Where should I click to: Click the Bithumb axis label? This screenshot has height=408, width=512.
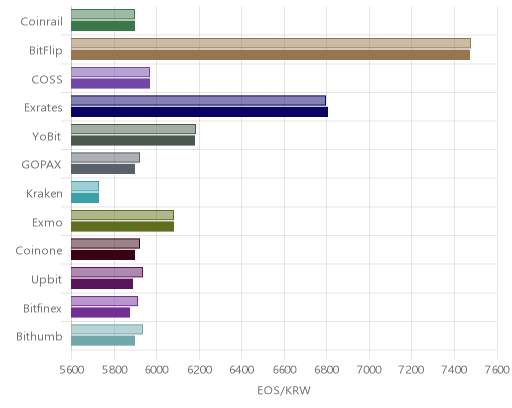click(x=39, y=337)
